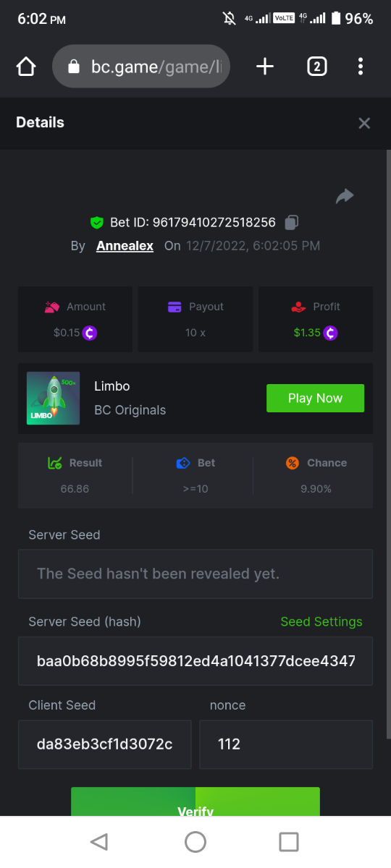Open Annealex user profile link
Viewport: 391px width, 868px height.
click(x=125, y=246)
